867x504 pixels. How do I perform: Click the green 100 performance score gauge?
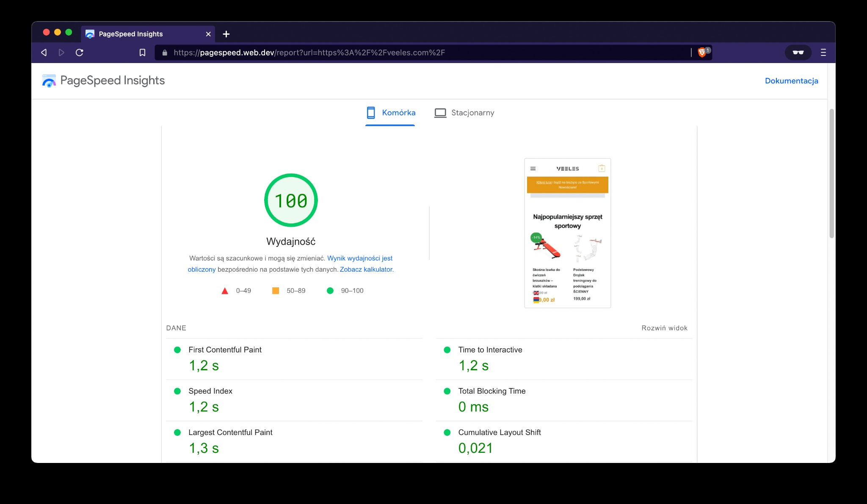point(290,201)
